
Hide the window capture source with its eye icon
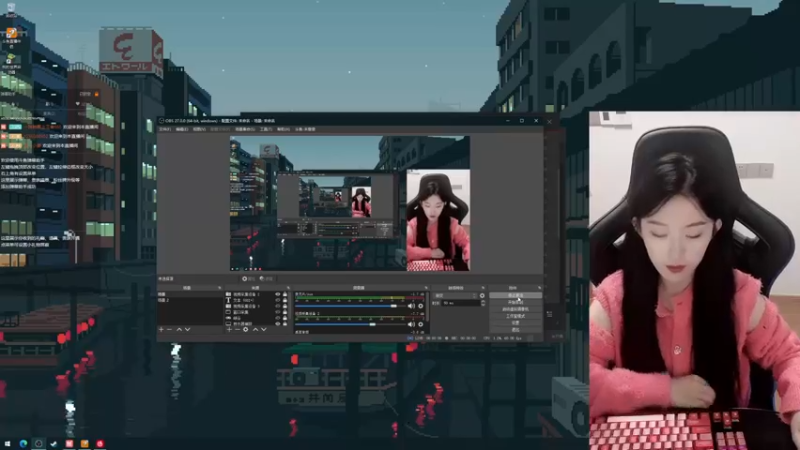[278, 312]
